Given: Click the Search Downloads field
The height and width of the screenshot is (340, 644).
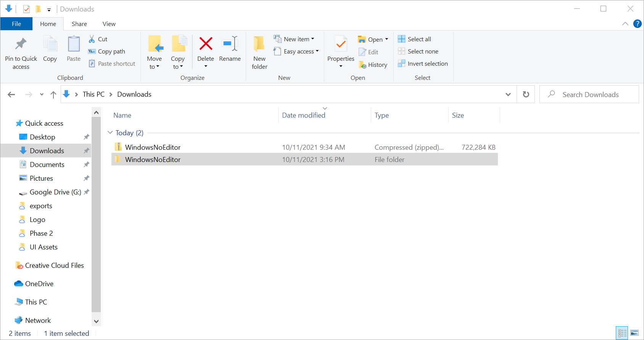Looking at the screenshot, I should [589, 94].
